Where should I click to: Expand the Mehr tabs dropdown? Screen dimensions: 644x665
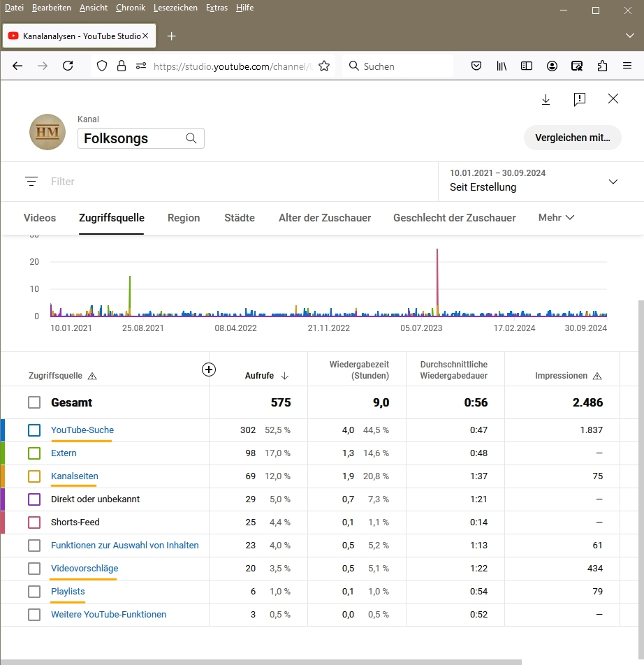pyautogui.click(x=556, y=217)
